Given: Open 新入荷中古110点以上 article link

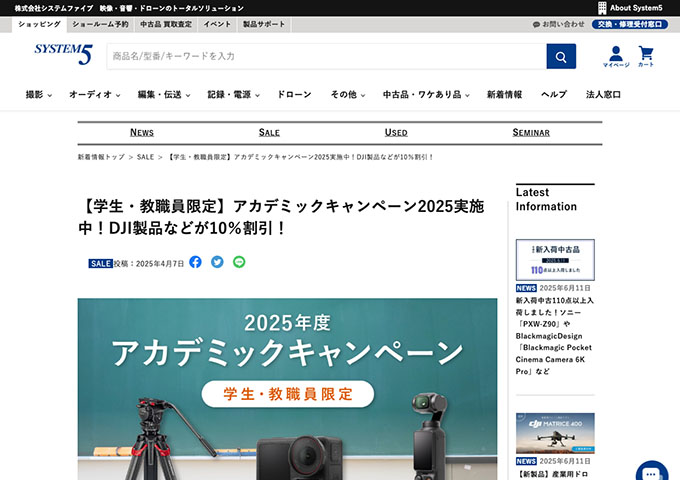Looking at the screenshot, I should 555,336.
